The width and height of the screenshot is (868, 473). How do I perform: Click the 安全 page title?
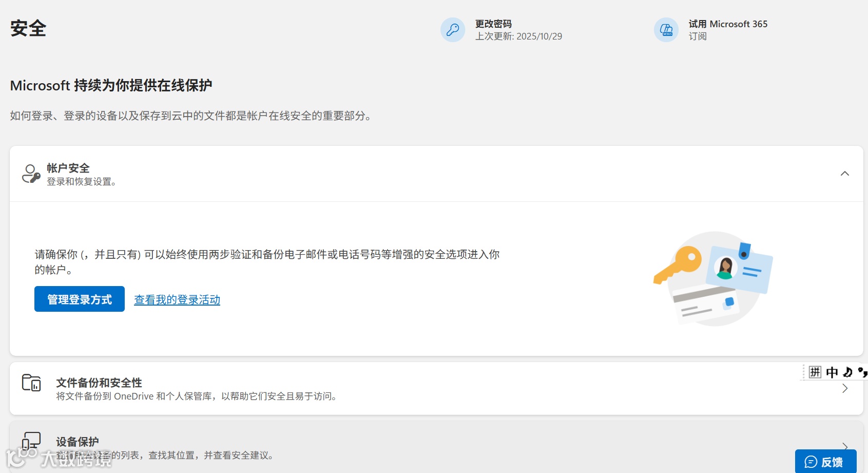pos(28,28)
